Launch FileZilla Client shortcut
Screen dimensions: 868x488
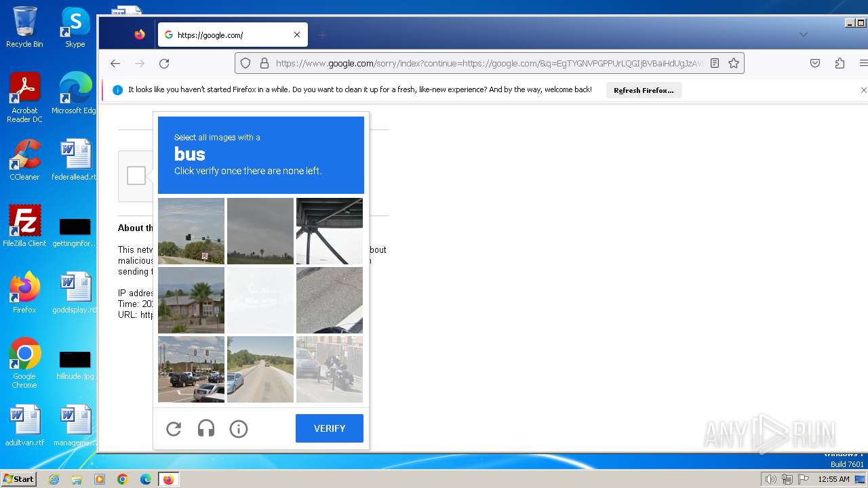click(x=24, y=226)
